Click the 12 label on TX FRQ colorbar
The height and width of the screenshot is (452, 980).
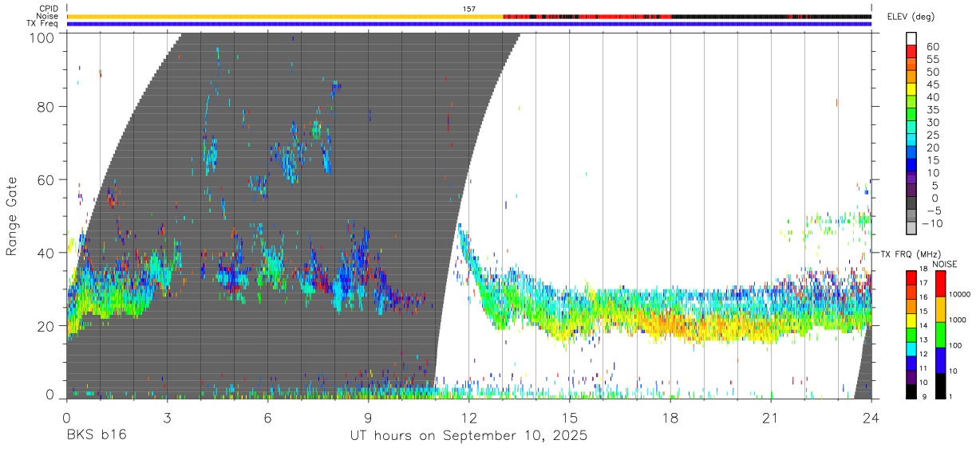[925, 354]
